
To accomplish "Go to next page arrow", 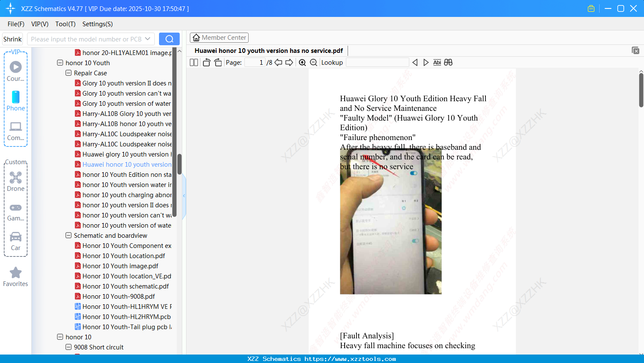I will coord(289,63).
